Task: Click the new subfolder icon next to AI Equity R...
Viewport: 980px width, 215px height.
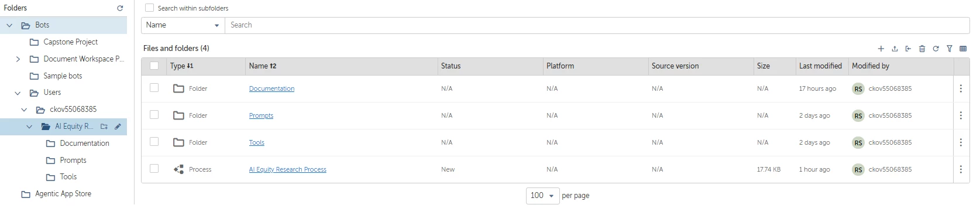Action: [104, 127]
